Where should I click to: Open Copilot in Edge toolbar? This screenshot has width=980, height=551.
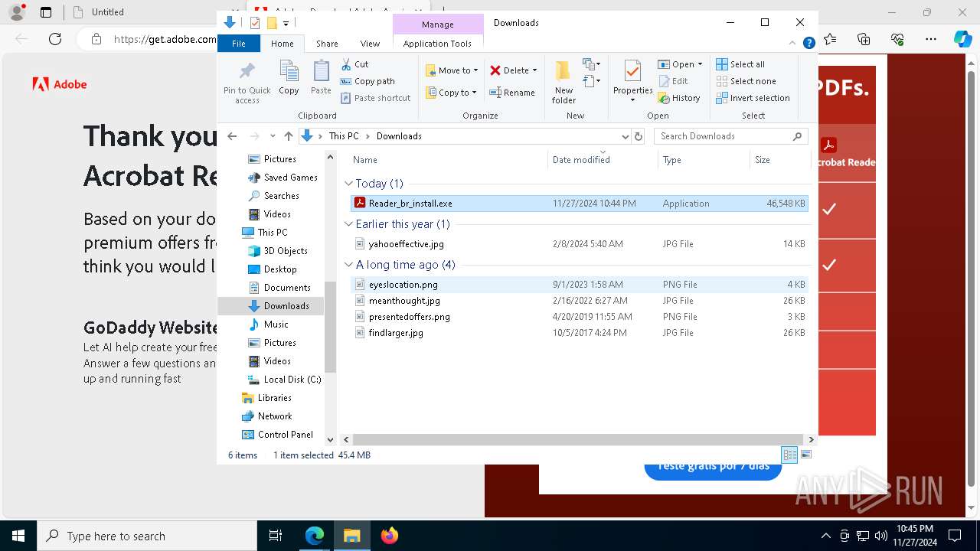pos(962,38)
